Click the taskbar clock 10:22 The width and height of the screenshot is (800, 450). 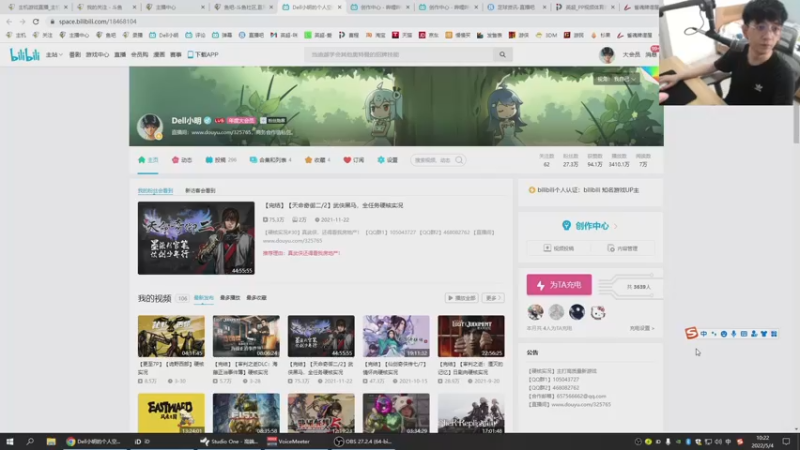coord(762,442)
